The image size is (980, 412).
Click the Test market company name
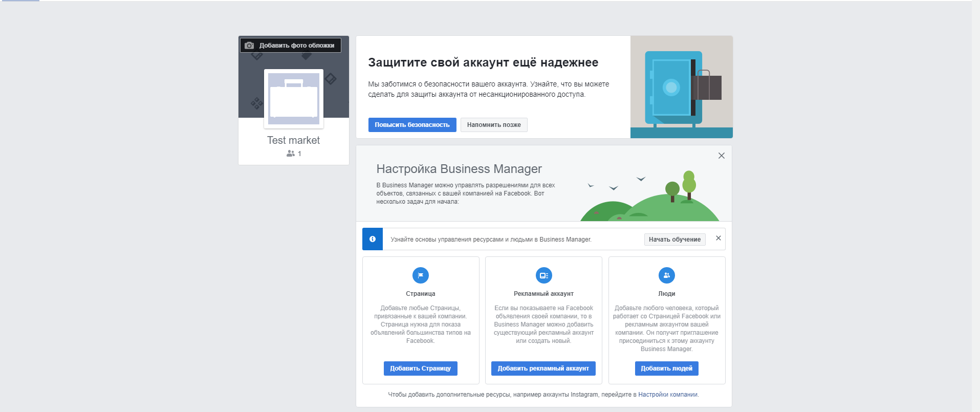[x=293, y=140]
